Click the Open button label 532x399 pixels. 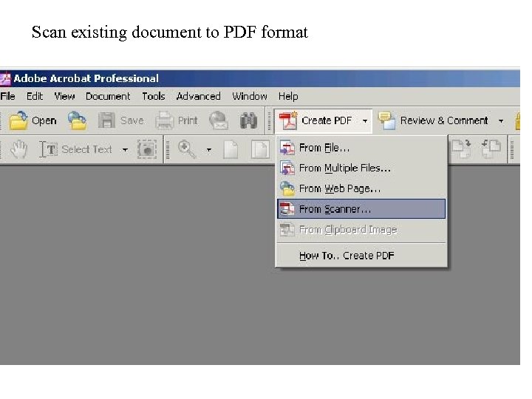point(44,120)
